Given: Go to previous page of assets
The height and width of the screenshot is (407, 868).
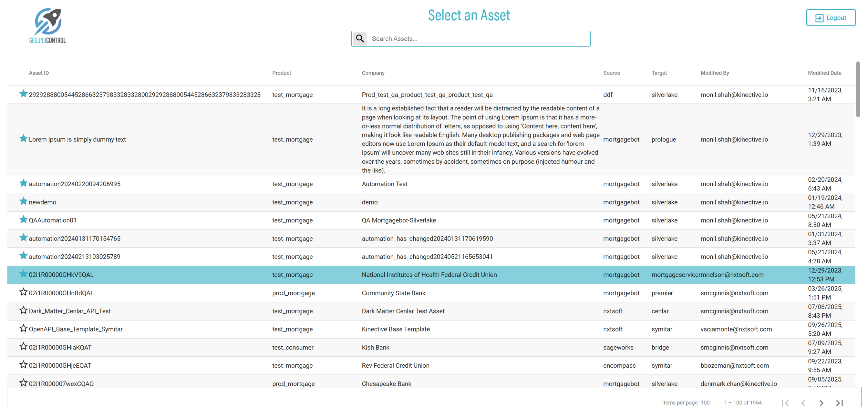Looking at the screenshot, I should pyautogui.click(x=803, y=402).
